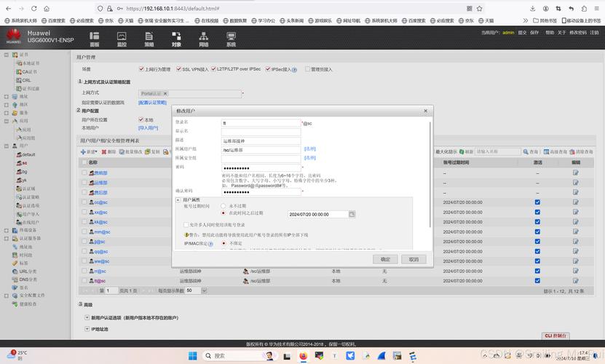605x364 pixels.
Task: Click the CLI控制台 button
Action: 555,336
